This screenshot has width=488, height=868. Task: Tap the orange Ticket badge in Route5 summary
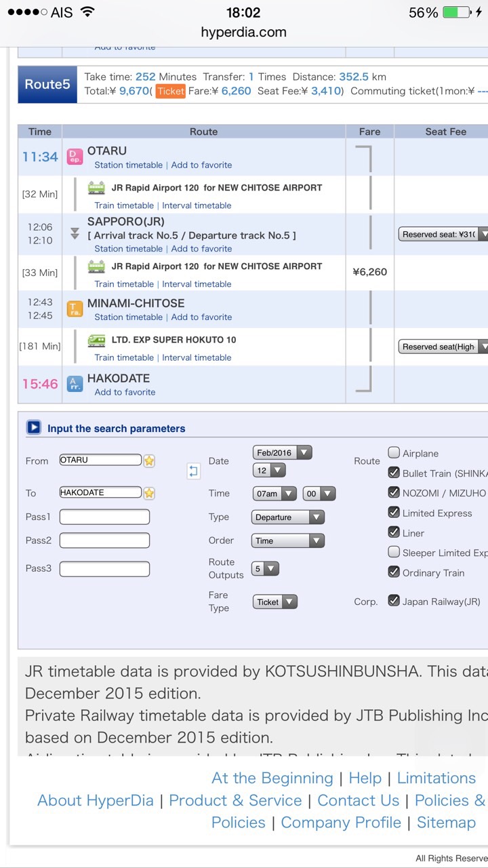pos(170,92)
